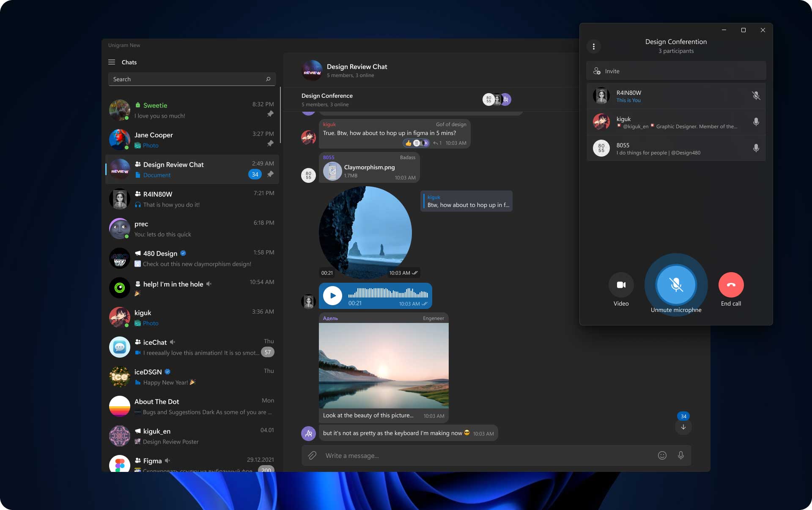The height and width of the screenshot is (510, 812).
Task: Click the attach file paperclip icon
Action: pos(312,455)
